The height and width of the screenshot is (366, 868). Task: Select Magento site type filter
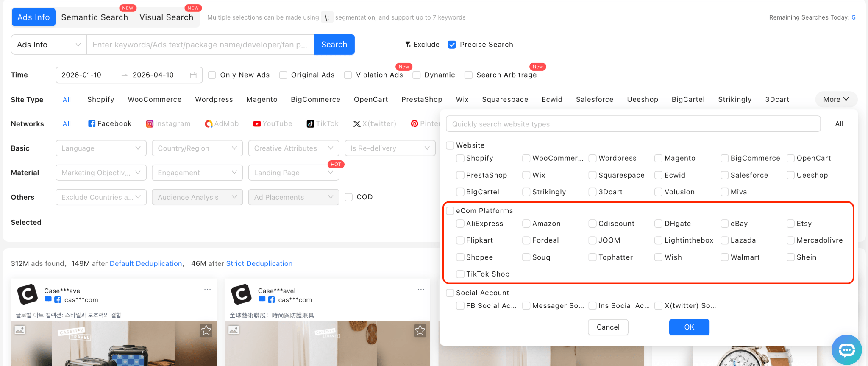(x=262, y=99)
